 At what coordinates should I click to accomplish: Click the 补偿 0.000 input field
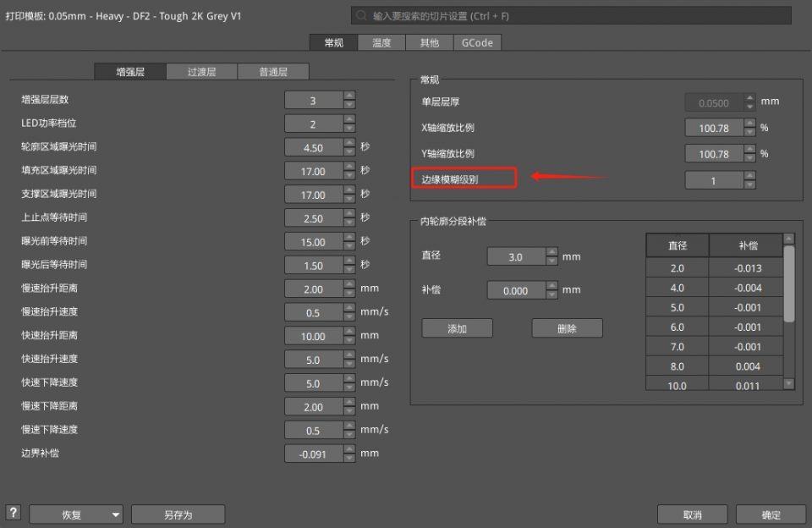(516, 290)
